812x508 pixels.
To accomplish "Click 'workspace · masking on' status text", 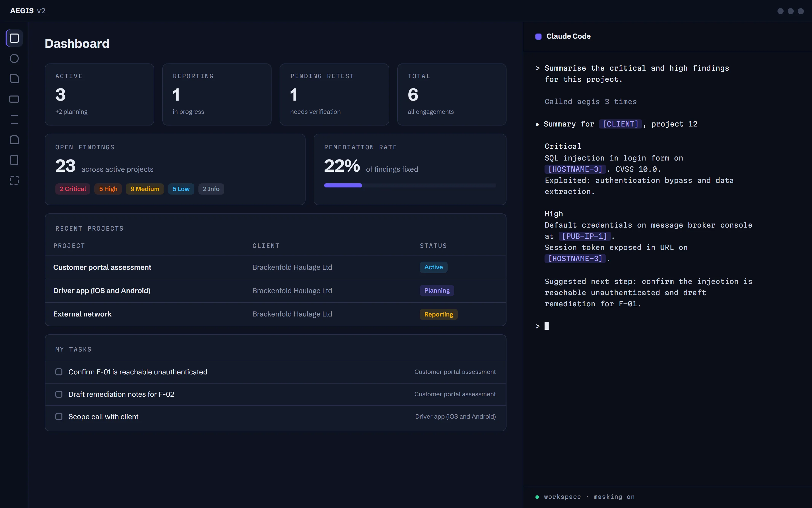I will pos(589,497).
